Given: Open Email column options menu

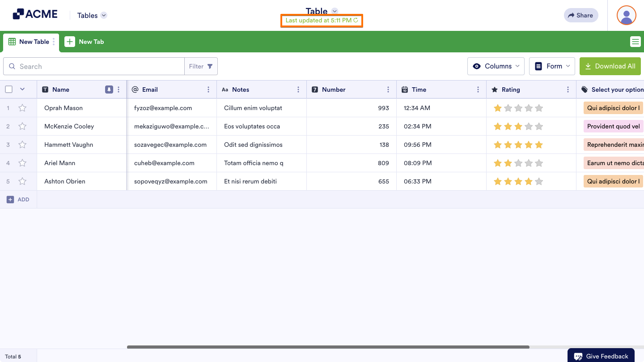Looking at the screenshot, I should click(x=208, y=89).
